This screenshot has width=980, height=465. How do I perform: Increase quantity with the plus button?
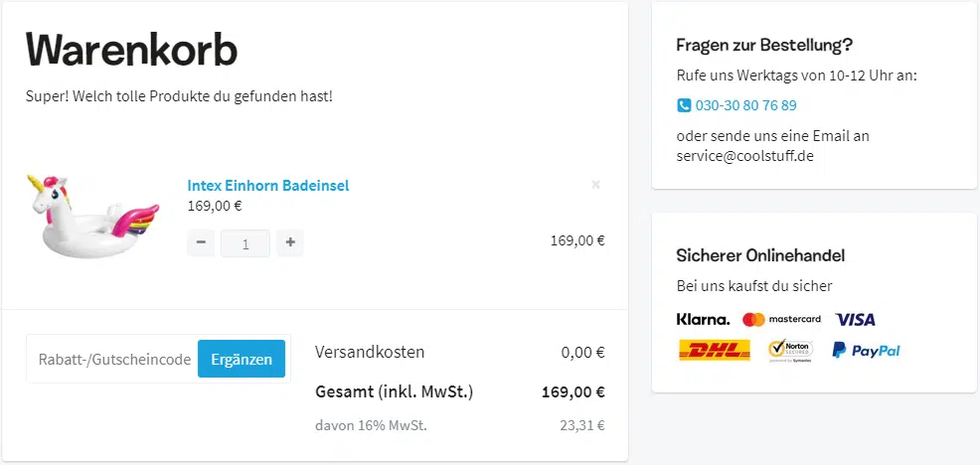(290, 242)
